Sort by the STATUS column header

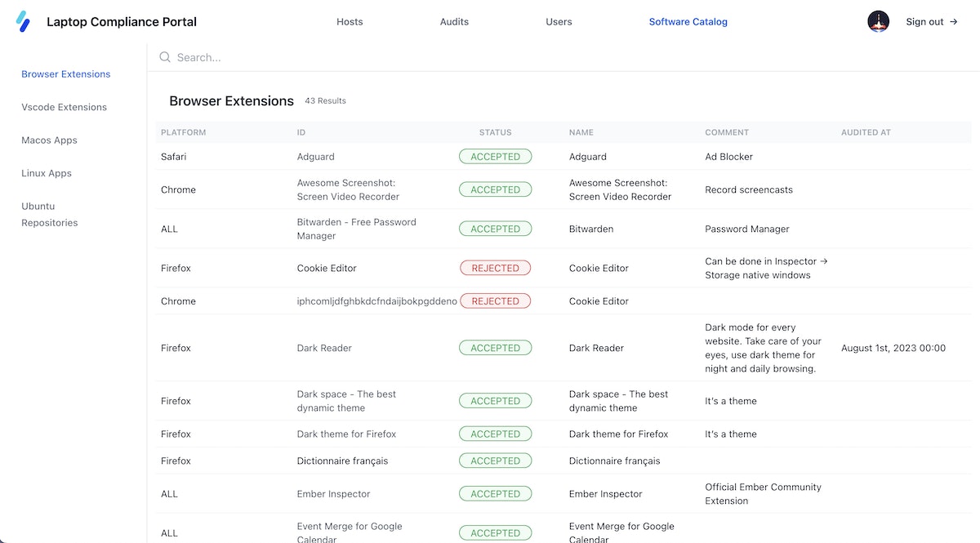tap(495, 132)
